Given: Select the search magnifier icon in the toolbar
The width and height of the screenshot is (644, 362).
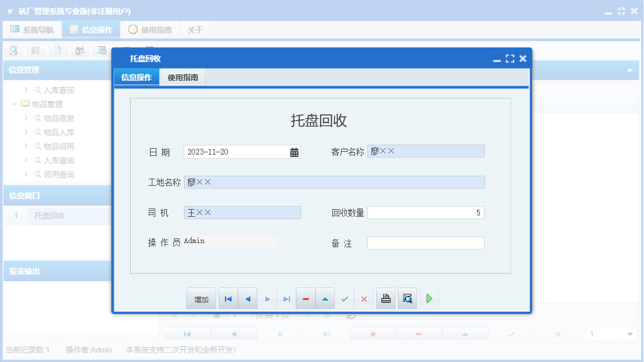Looking at the screenshot, I should coord(13,50).
